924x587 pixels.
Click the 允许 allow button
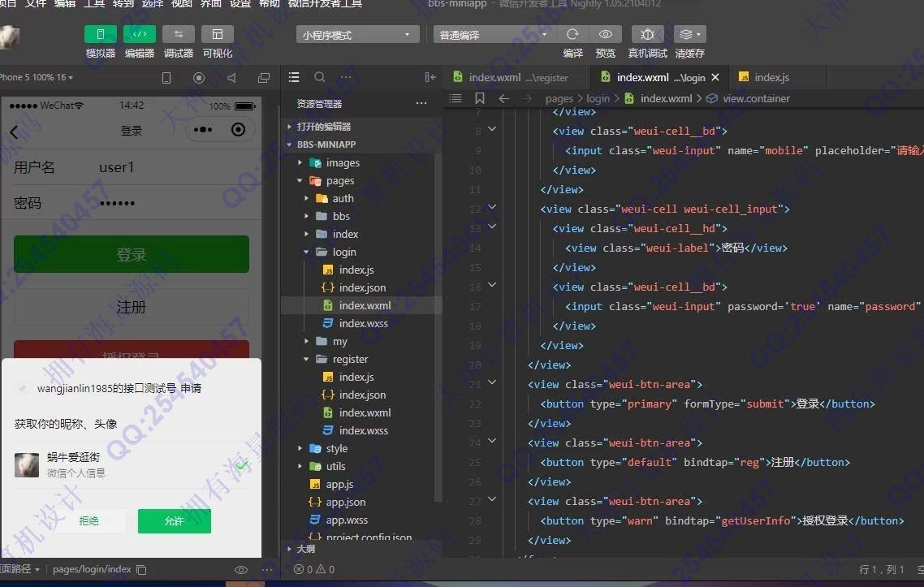point(175,521)
